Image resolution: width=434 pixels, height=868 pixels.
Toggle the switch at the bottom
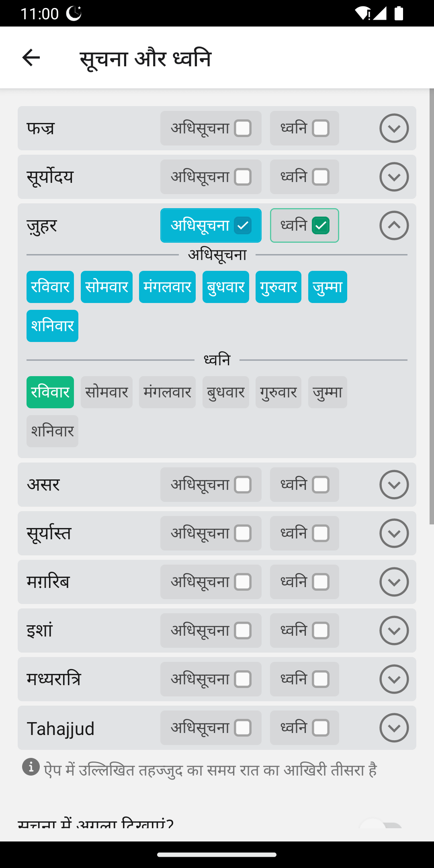382,825
